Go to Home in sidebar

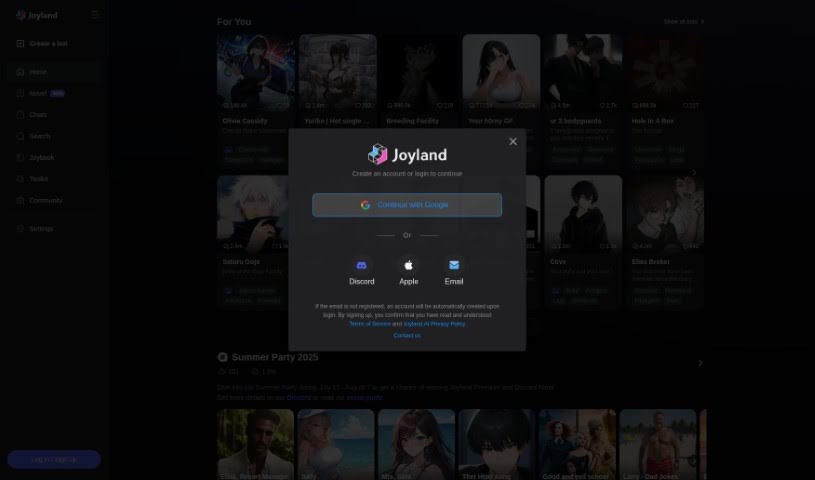(x=54, y=72)
